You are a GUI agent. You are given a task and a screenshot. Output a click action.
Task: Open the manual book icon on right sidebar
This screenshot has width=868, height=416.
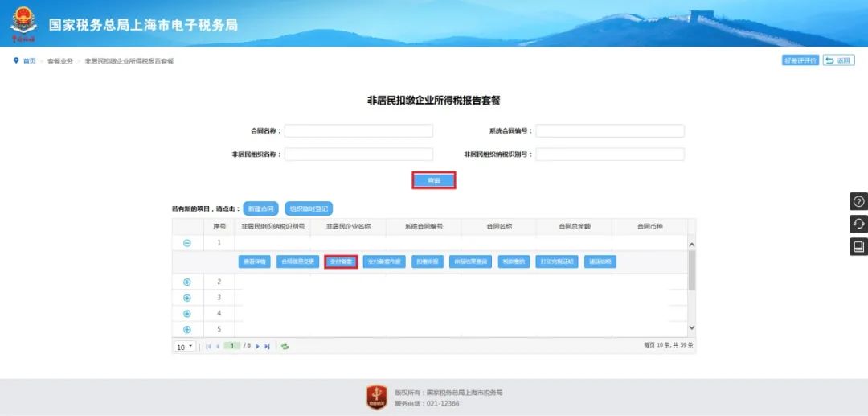click(858, 246)
